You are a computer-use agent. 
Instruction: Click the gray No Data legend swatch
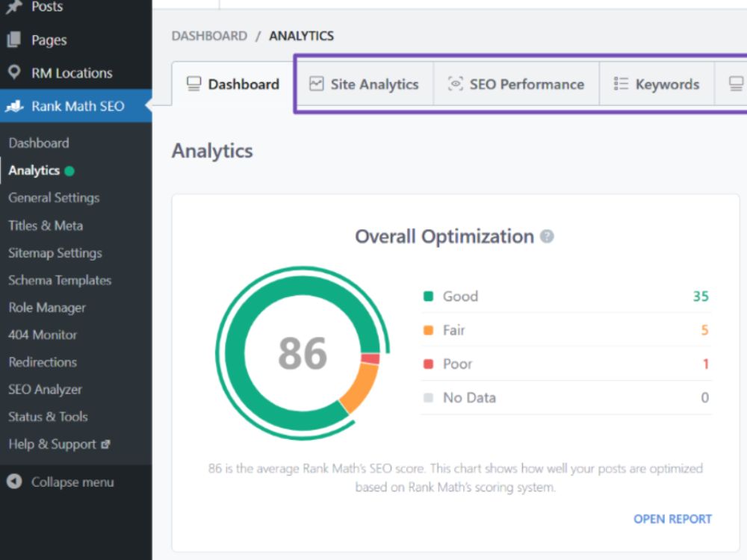tap(428, 398)
